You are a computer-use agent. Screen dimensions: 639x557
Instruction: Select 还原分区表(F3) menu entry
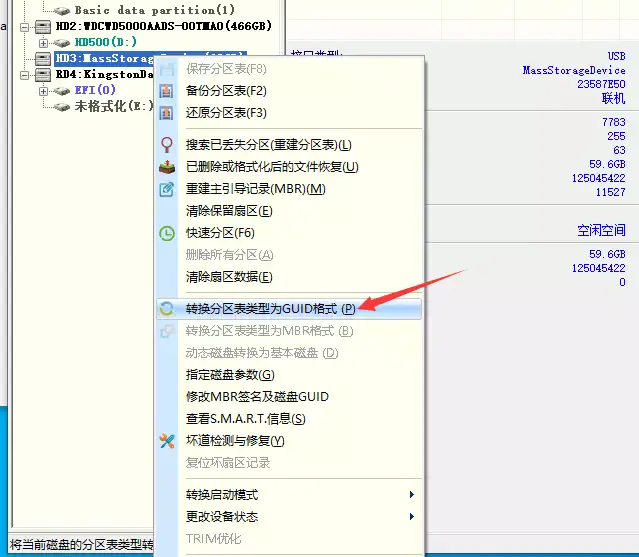[x=289, y=113]
